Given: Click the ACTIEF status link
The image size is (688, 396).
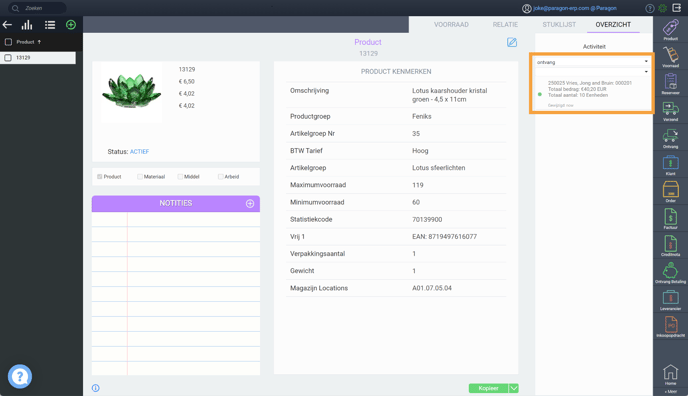Looking at the screenshot, I should [140, 152].
